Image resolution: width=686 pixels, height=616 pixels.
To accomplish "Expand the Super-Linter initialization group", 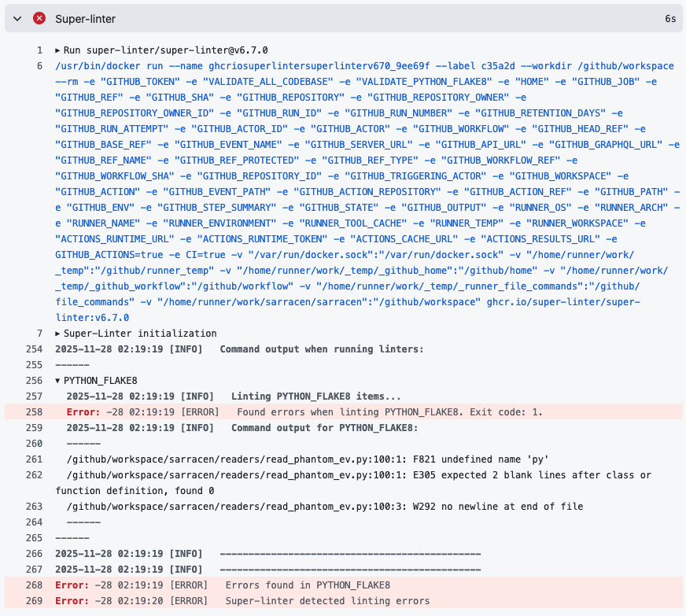I will pyautogui.click(x=57, y=334).
